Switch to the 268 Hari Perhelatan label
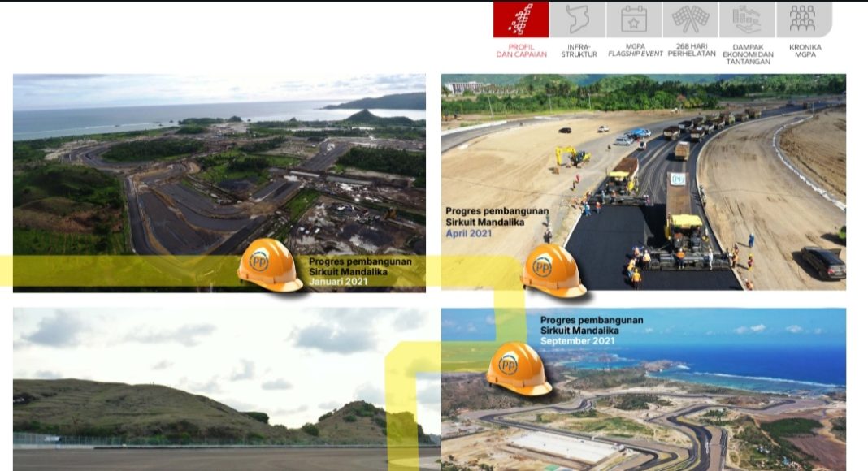The height and width of the screenshot is (471, 868). (692, 51)
